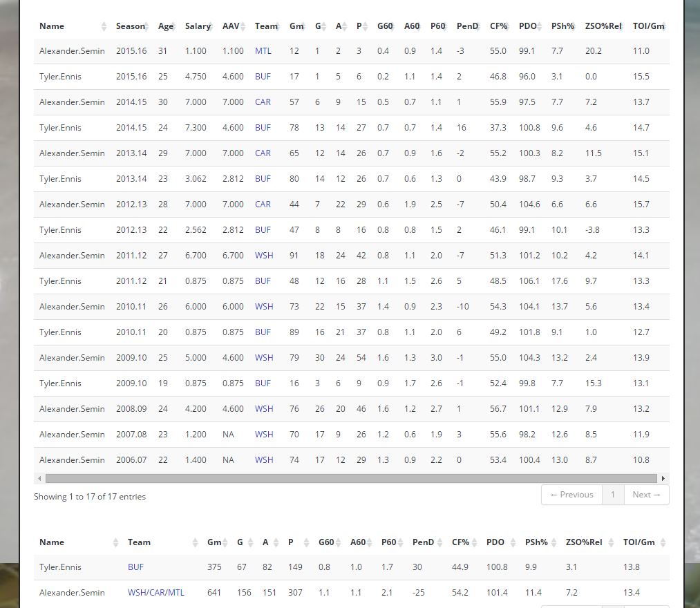
Task: Click the scrollbar left arrow
Action: tap(39, 479)
